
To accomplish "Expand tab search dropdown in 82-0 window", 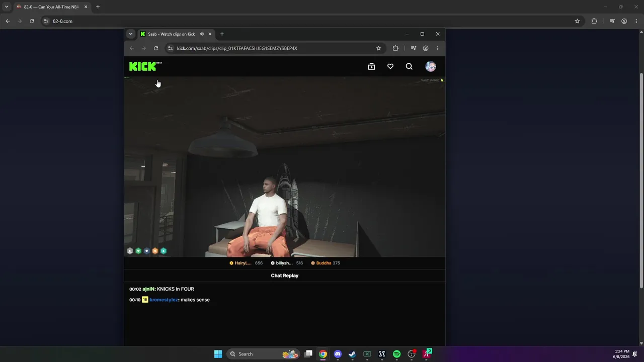I will coord(7,7).
